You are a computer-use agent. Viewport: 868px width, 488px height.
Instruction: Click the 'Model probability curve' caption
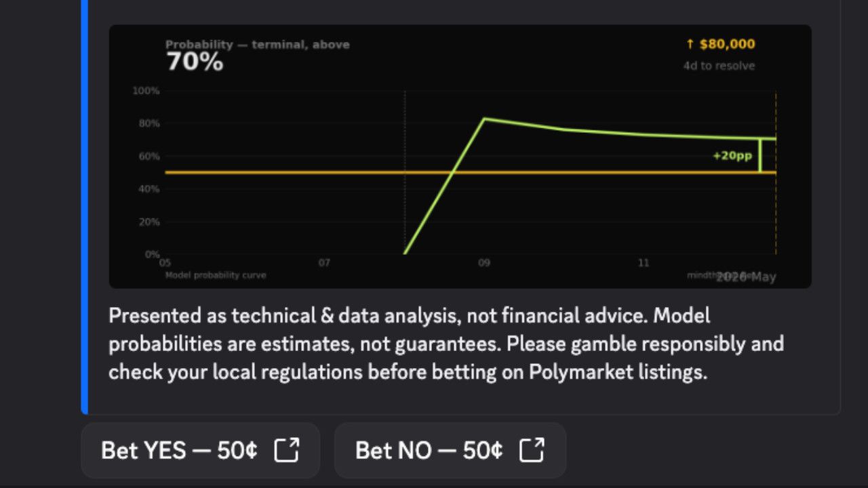click(216, 275)
